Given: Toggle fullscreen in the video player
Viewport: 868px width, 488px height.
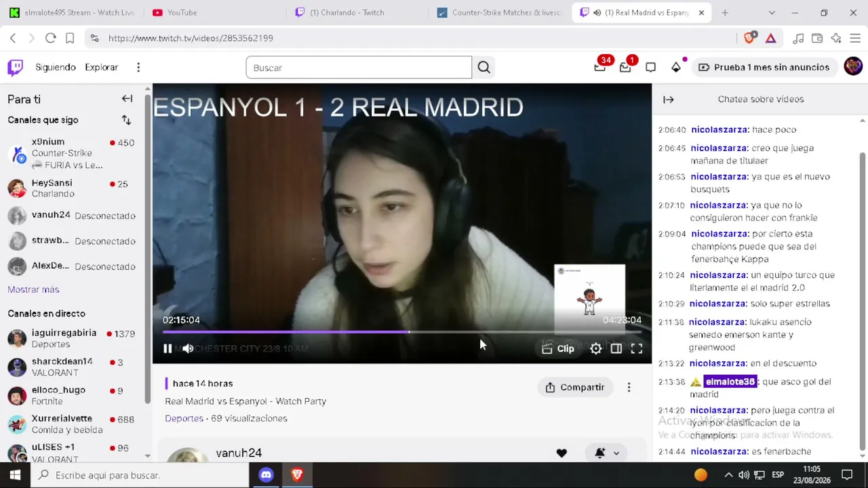Looking at the screenshot, I should pyautogui.click(x=637, y=348).
